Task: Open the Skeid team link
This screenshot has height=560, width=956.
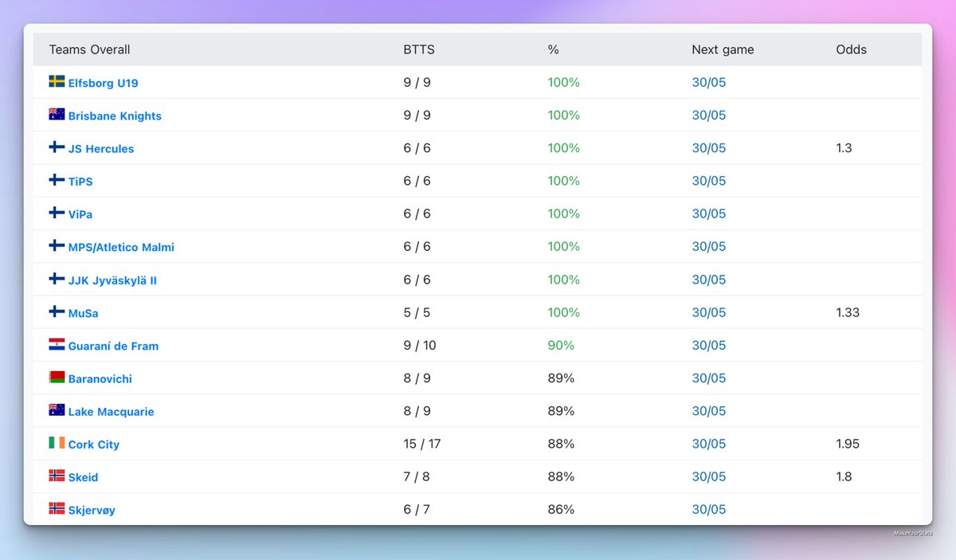Action: pos(84,477)
